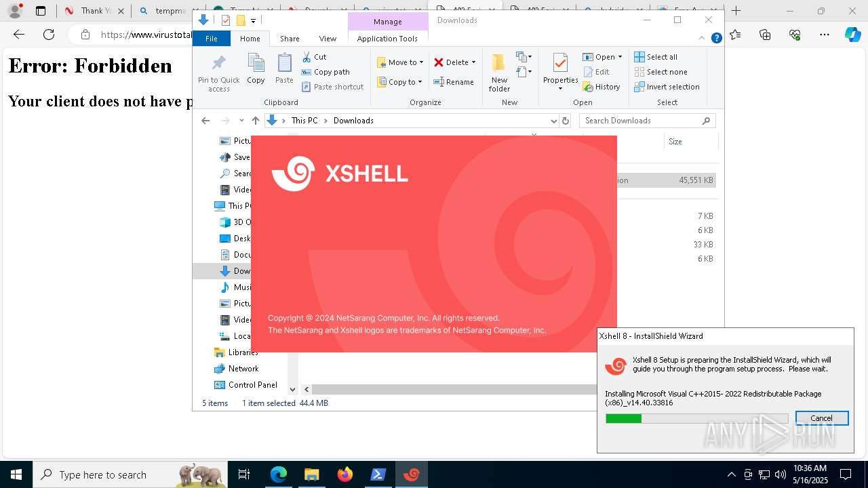Click the Search Downloads field
This screenshot has height=488, width=868.
point(648,121)
